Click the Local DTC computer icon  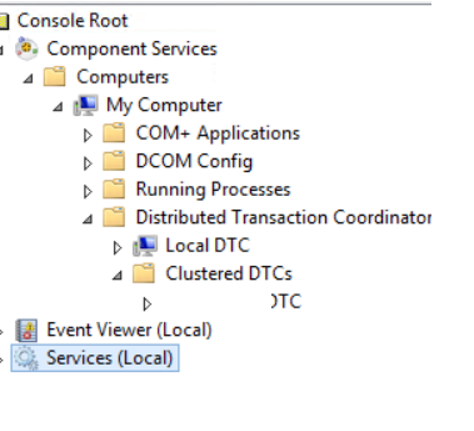(x=145, y=246)
